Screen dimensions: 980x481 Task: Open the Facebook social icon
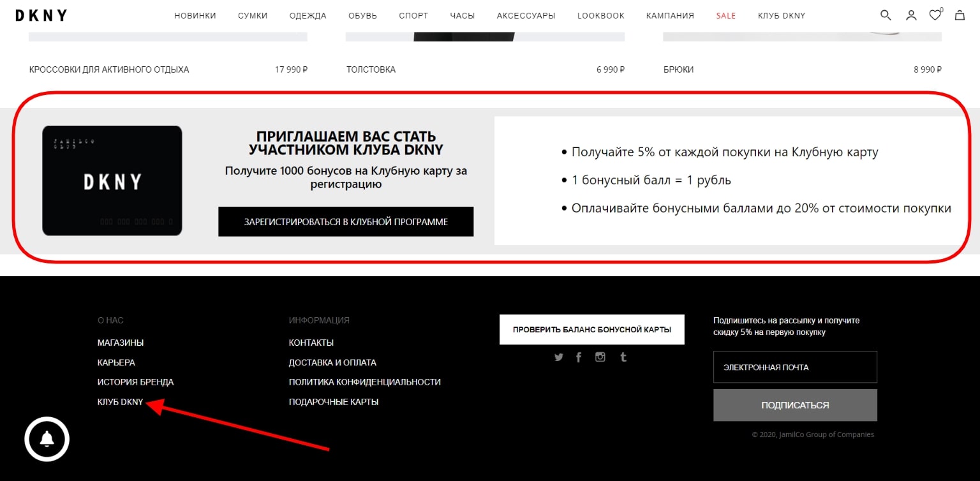point(579,357)
